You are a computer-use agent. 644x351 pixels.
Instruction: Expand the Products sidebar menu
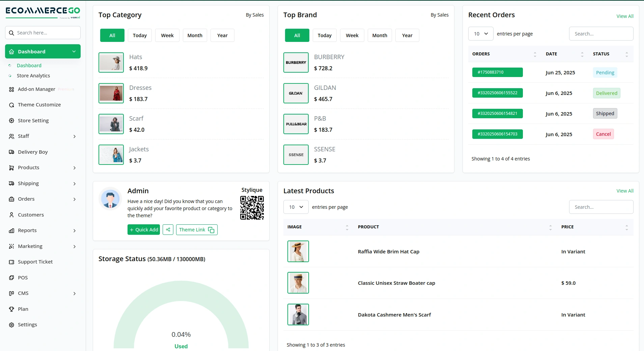pos(43,168)
